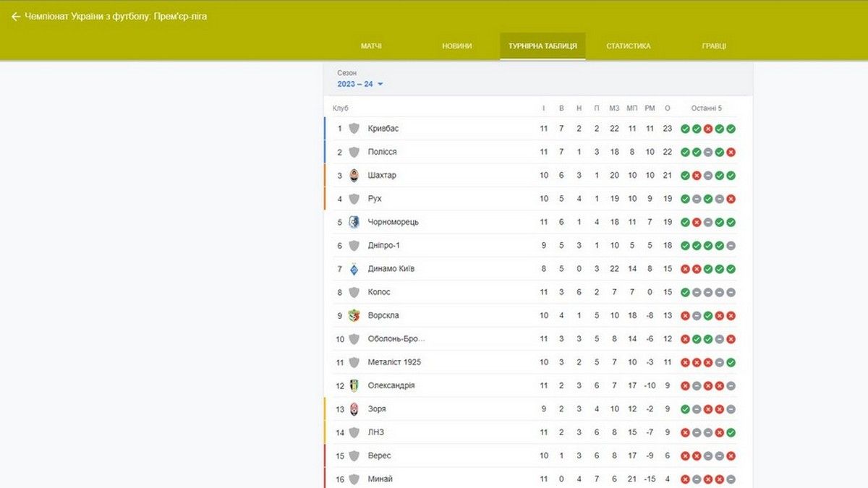This screenshot has height=488, width=868.
Task: Open the Металіст 1925 team link
Action: tap(394, 362)
